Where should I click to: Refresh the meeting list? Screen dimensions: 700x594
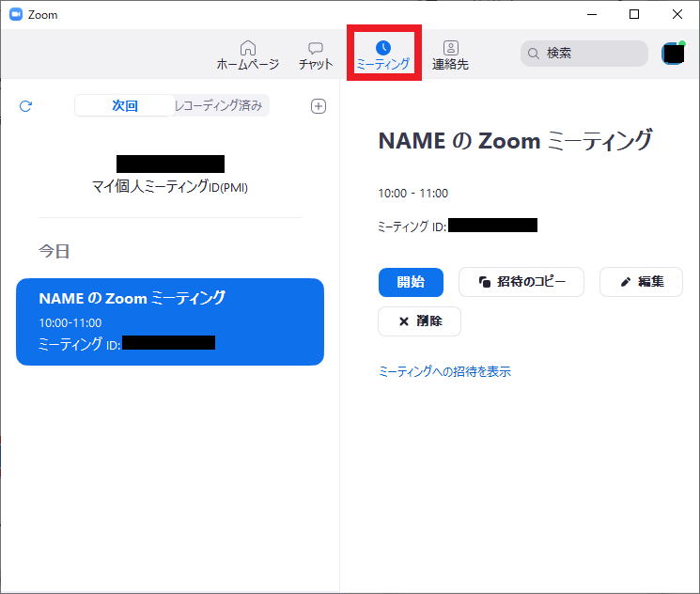[x=26, y=106]
